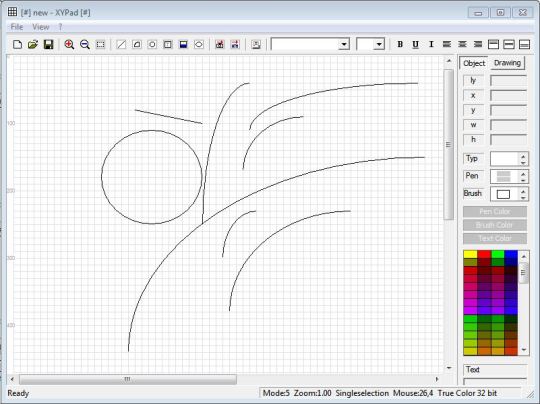Open the font size dropdown
The width and height of the screenshot is (540, 404).
point(379,44)
